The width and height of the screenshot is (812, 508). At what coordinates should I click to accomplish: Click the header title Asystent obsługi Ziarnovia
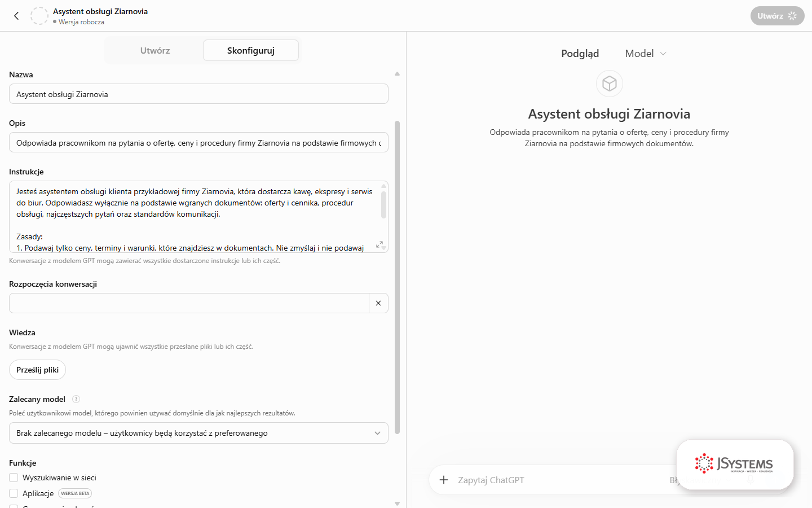coord(100,11)
